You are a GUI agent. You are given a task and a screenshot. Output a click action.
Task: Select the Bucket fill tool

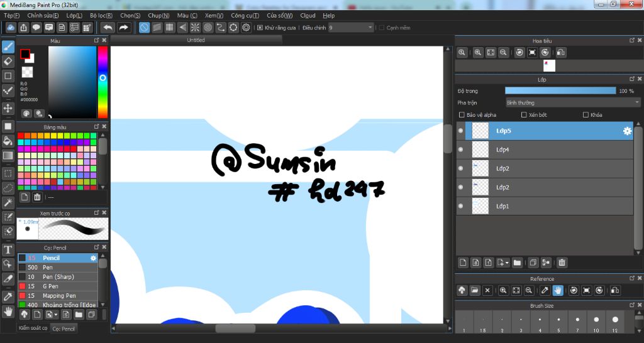coord(8,141)
